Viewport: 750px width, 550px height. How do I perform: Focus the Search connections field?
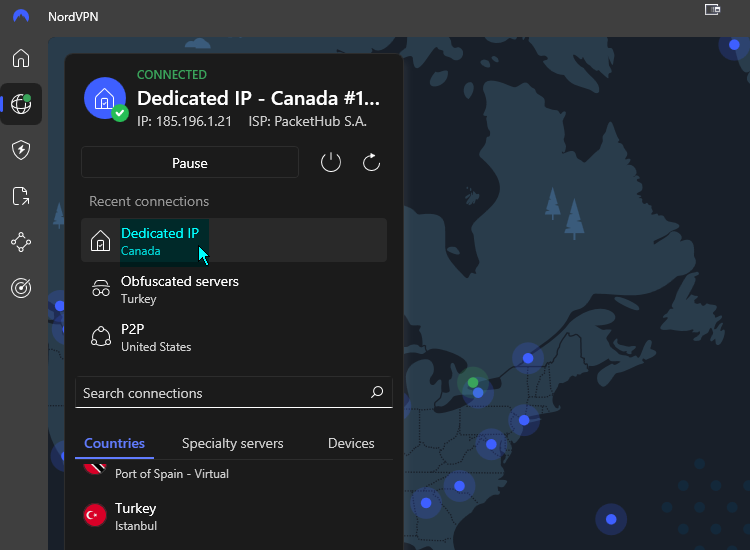pos(234,393)
